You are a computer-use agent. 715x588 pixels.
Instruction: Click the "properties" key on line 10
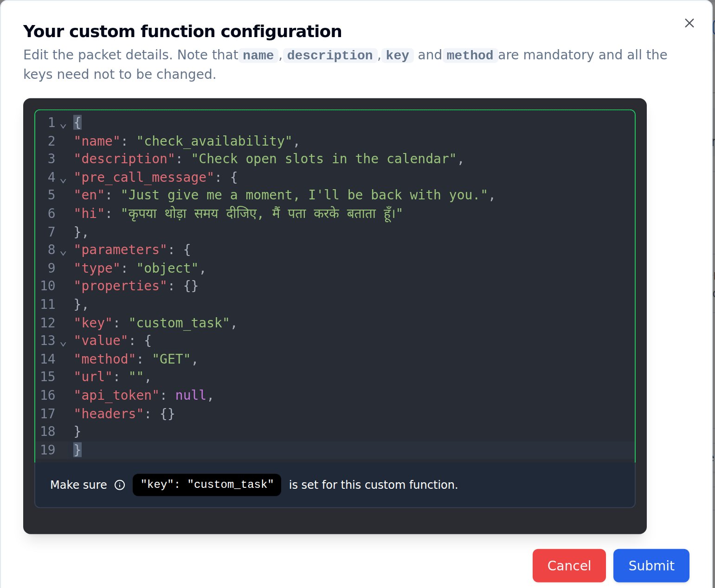click(121, 286)
